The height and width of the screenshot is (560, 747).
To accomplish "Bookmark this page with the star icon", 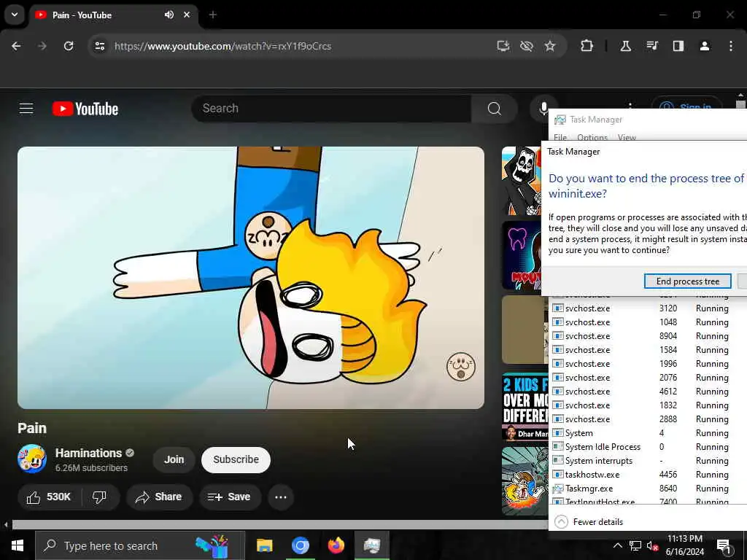I will click(550, 46).
